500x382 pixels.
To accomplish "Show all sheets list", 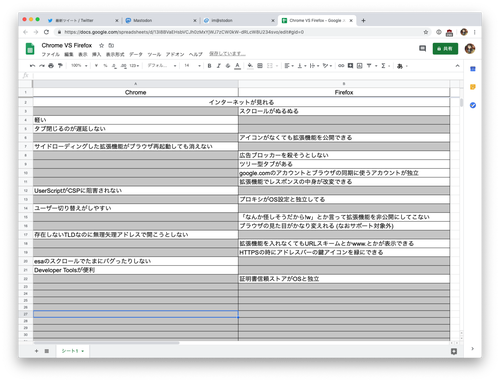I will click(47, 351).
